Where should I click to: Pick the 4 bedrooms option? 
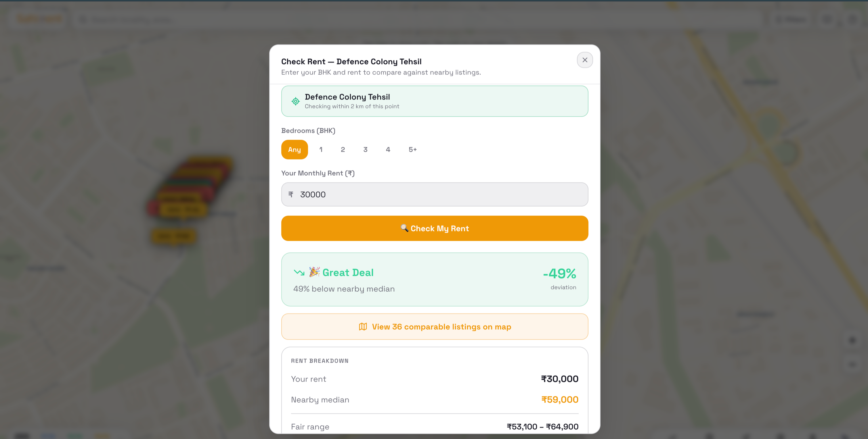tap(388, 149)
